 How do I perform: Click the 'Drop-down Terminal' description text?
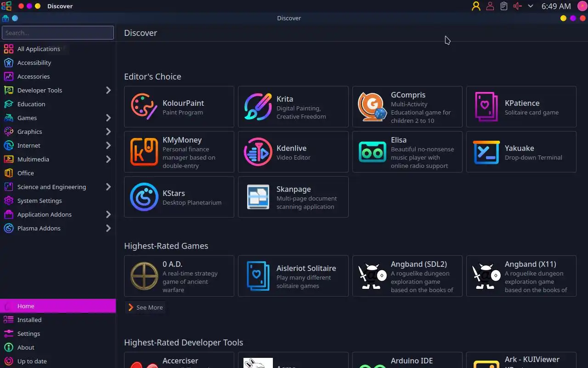click(x=533, y=157)
